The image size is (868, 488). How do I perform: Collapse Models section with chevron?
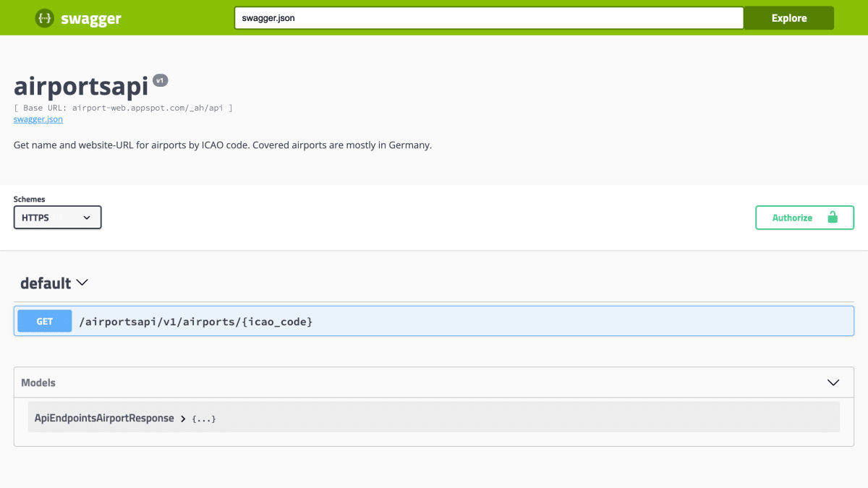(x=833, y=382)
